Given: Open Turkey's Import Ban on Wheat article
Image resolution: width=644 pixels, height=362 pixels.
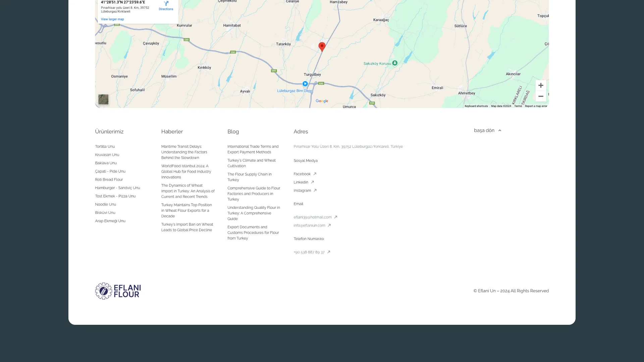Looking at the screenshot, I should 187,227.
